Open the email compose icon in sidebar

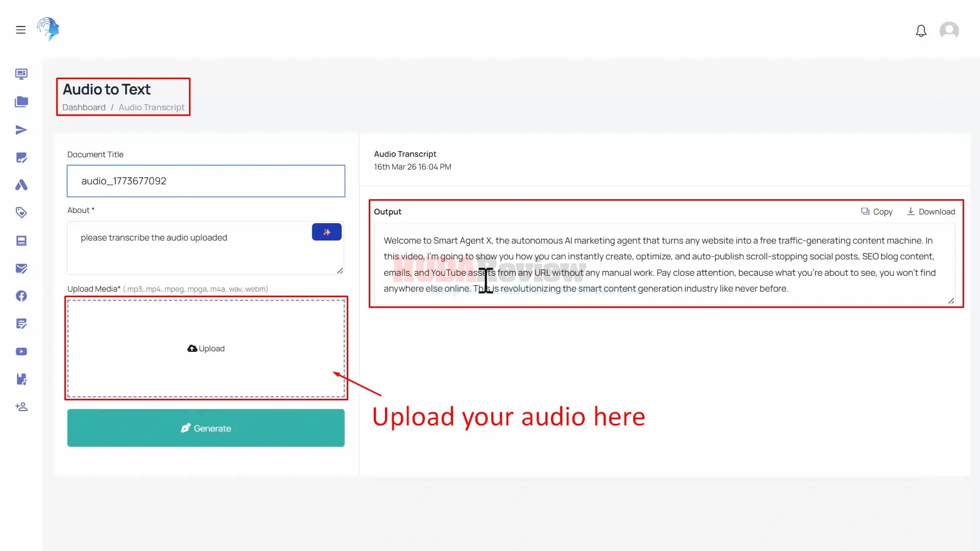[x=21, y=268]
